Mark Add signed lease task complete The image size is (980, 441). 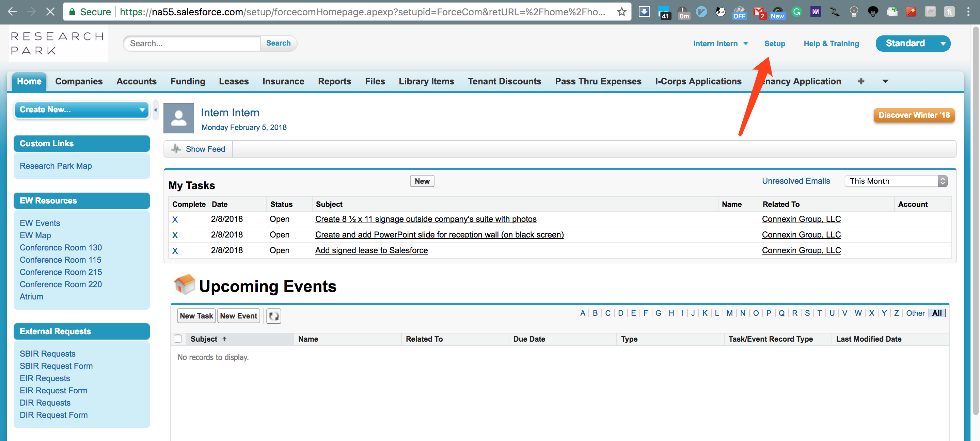click(175, 250)
